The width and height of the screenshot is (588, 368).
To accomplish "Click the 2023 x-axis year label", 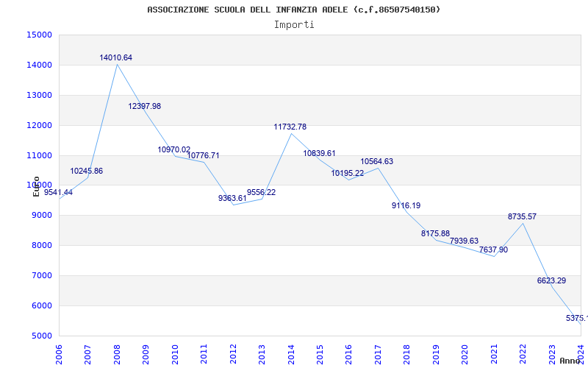I will [x=553, y=355].
